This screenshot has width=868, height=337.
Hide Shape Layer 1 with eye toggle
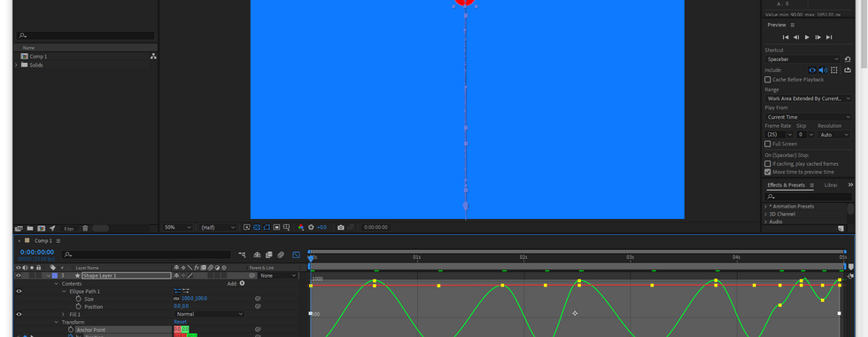[19, 276]
